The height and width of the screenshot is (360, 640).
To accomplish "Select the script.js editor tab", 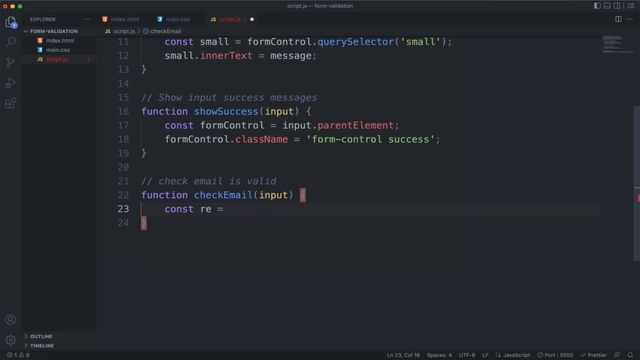I will pos(230,19).
